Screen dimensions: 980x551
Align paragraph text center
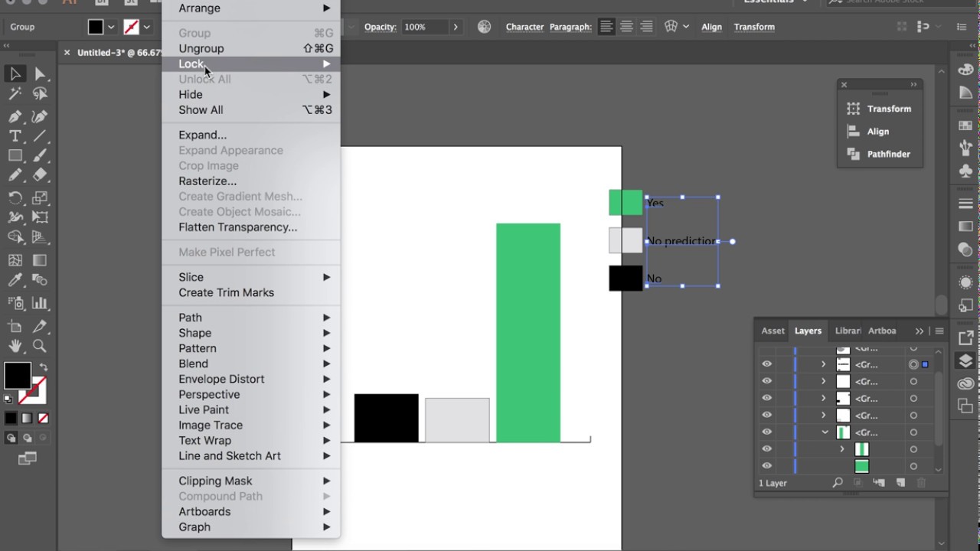pyautogui.click(x=626, y=27)
